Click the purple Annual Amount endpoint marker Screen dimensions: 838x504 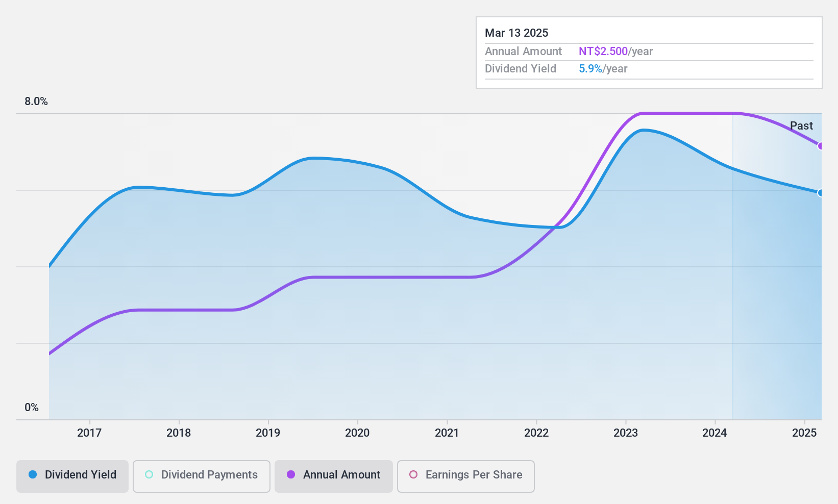click(x=821, y=146)
